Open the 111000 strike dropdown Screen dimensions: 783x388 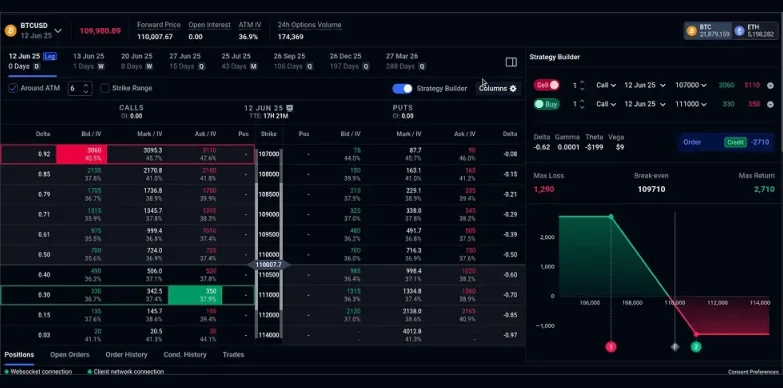pyautogui.click(x=691, y=104)
